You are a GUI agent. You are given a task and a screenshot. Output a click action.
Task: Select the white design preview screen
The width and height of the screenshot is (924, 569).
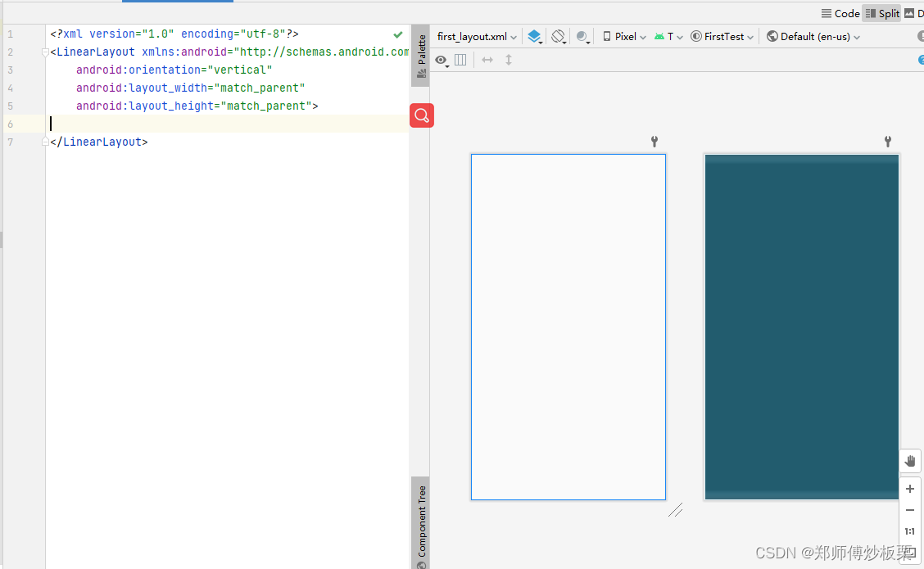coord(568,327)
